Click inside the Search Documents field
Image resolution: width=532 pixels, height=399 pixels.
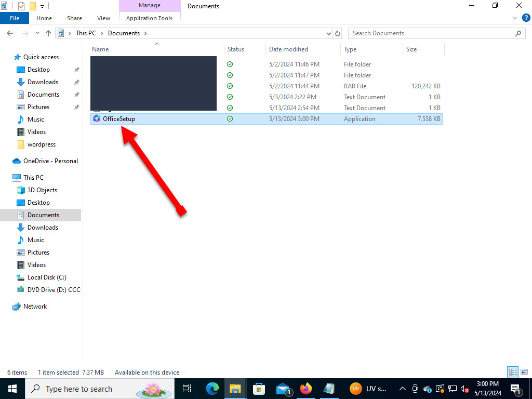(436, 33)
